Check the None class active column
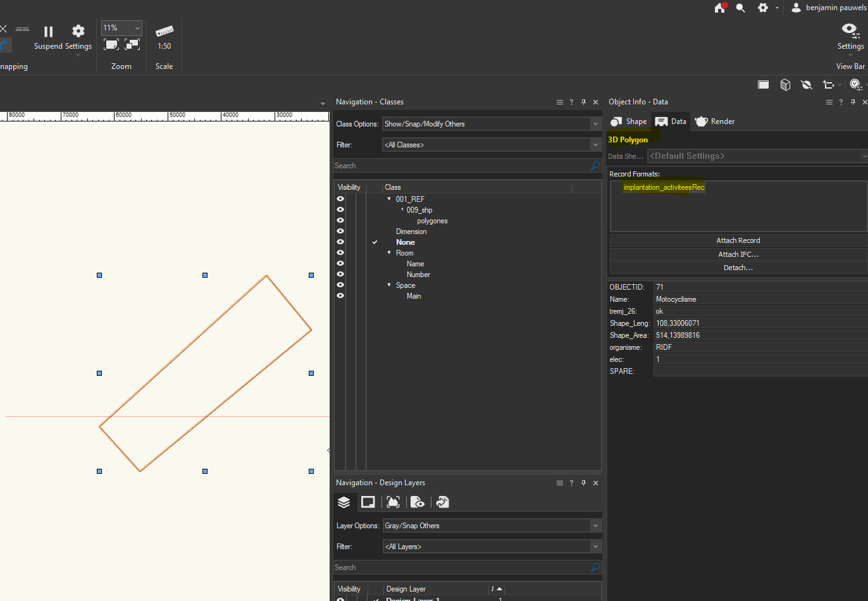Viewport: 868px width, 601px height. [375, 242]
